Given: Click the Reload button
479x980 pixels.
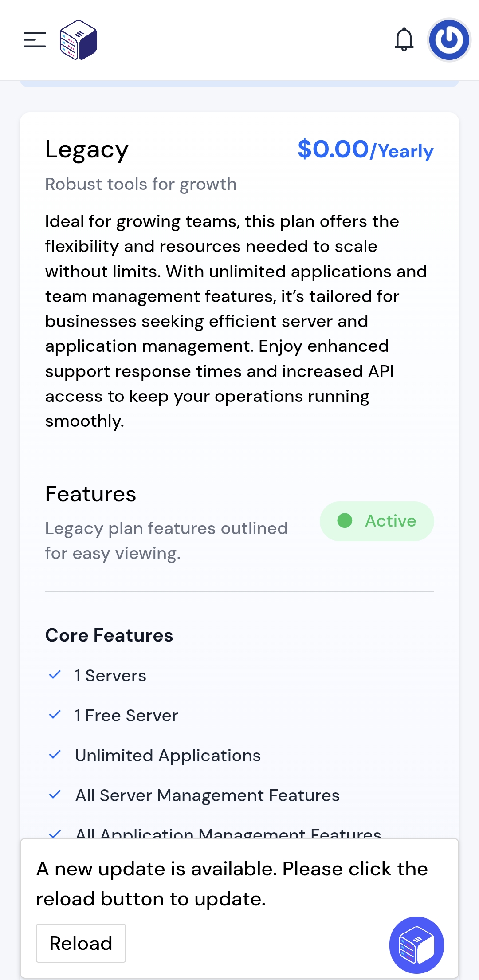Looking at the screenshot, I should coord(81,943).
